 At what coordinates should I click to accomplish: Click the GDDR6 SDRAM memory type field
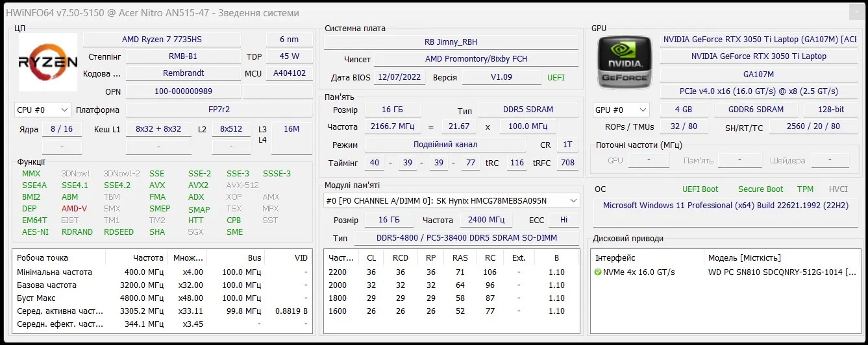(756, 110)
